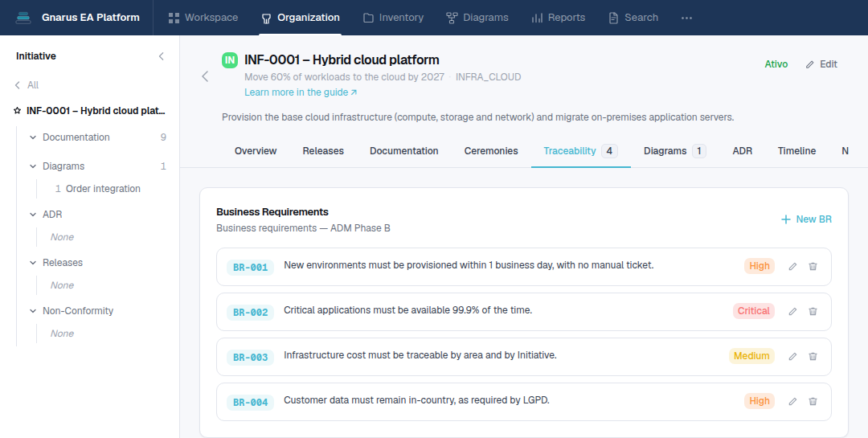Click the Ativo status label
The width and height of the screenshot is (868, 438).
[776, 64]
